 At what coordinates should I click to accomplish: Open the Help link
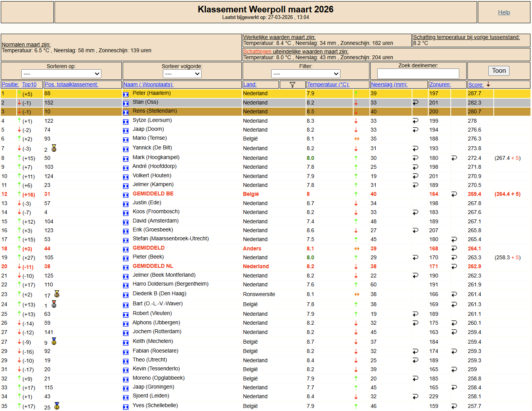pyautogui.click(x=504, y=12)
